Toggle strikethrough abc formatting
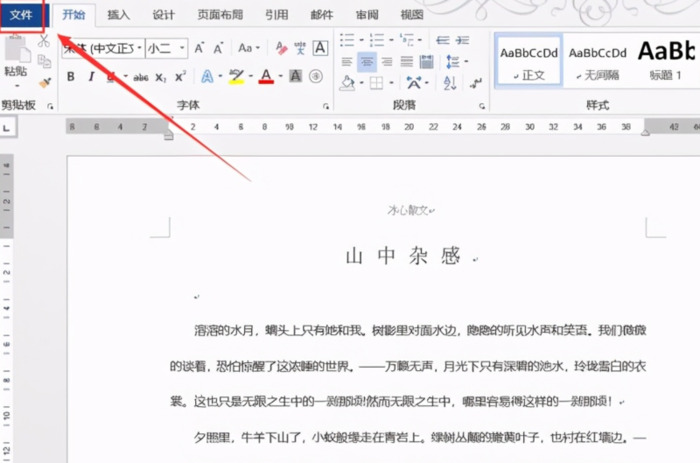The image size is (700, 463). tap(141, 77)
